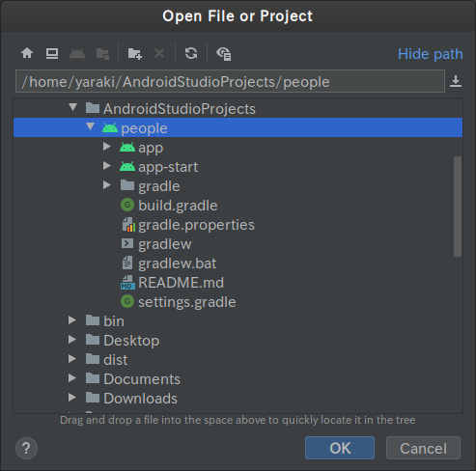The image size is (476, 471).
Task: Go to Home directory icon
Action: (x=27, y=53)
